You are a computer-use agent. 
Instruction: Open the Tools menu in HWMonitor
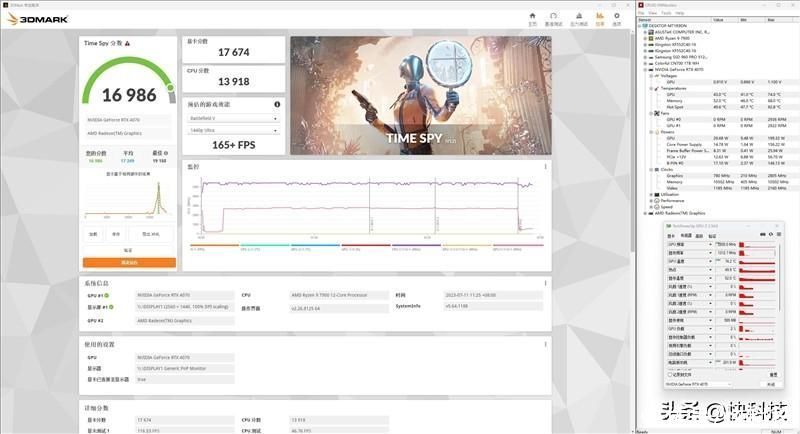[666, 13]
